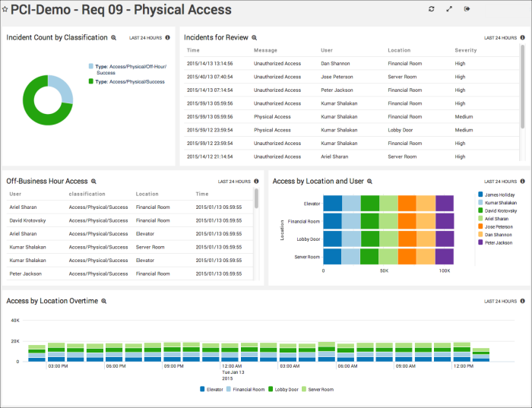Image resolution: width=532 pixels, height=408 pixels.
Task: Refresh the dashboard with the reload icon
Action: coord(432,9)
